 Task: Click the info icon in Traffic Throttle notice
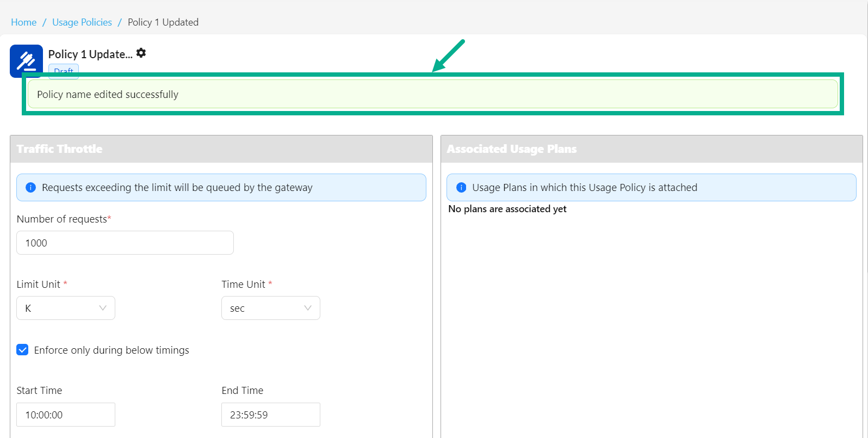[x=31, y=188]
